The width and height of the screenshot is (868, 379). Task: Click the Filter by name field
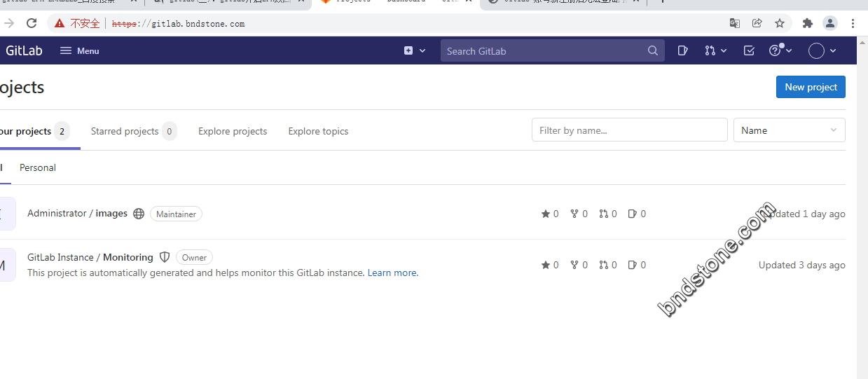pos(630,130)
